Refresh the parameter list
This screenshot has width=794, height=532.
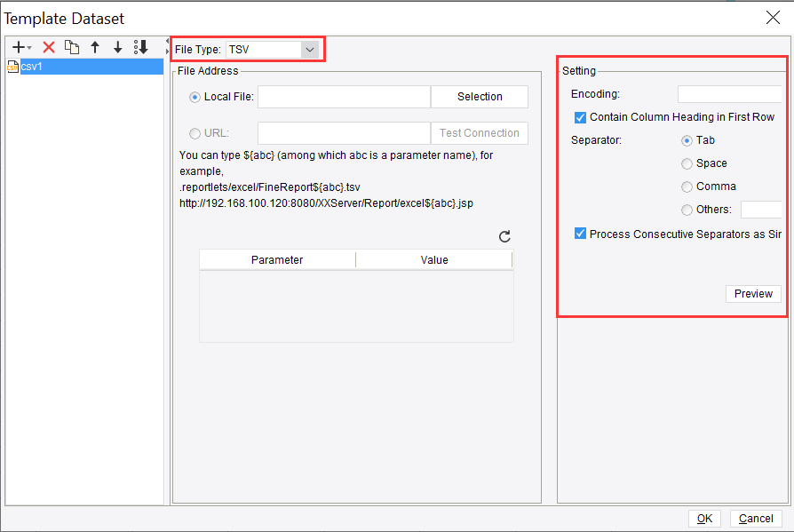(504, 236)
